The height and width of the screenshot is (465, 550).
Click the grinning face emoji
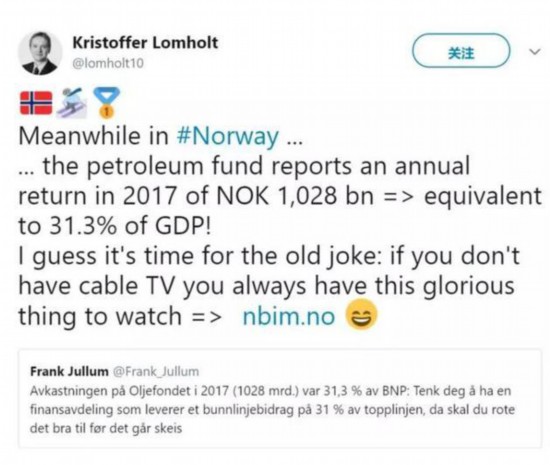[361, 315]
